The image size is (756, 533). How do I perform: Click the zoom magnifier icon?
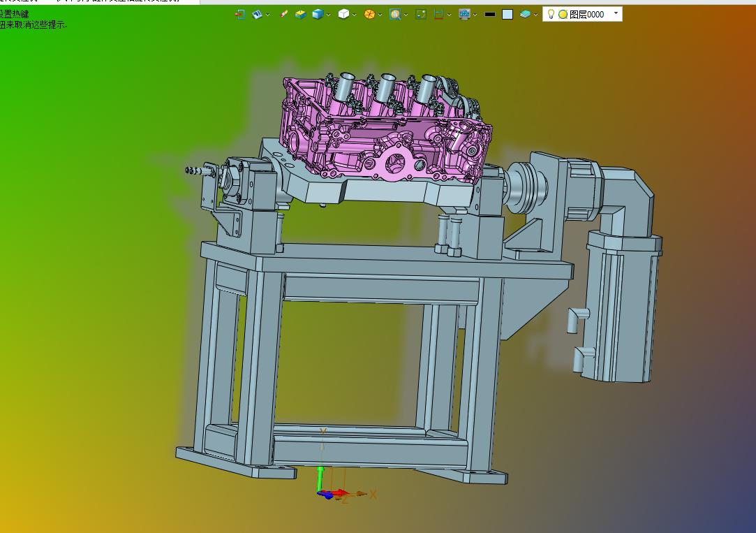pyautogui.click(x=395, y=15)
